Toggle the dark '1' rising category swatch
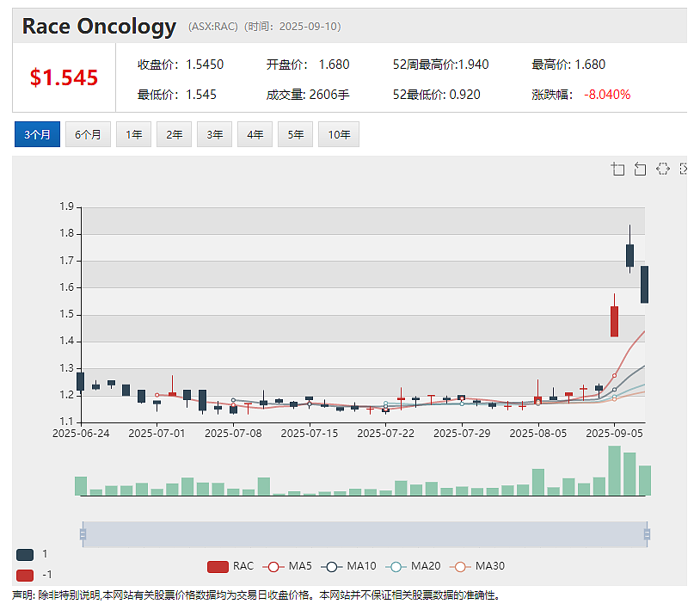700x610 pixels. pyautogui.click(x=25, y=555)
